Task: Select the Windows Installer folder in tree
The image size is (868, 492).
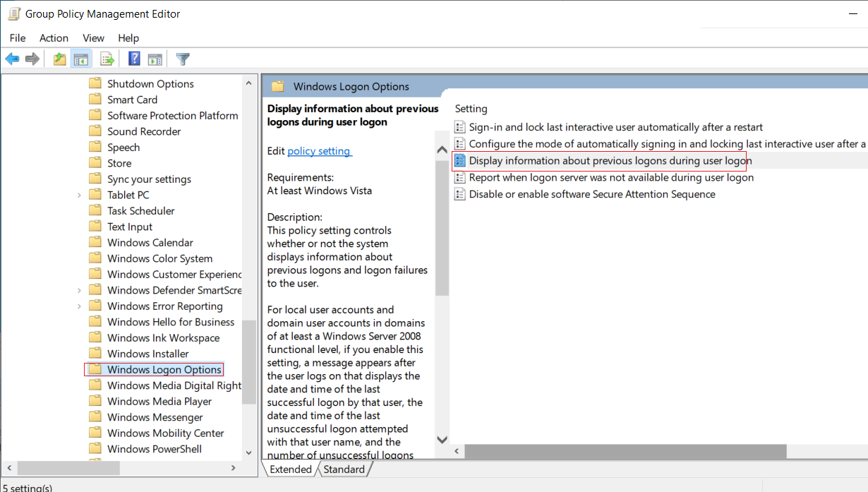Action: pyautogui.click(x=148, y=354)
